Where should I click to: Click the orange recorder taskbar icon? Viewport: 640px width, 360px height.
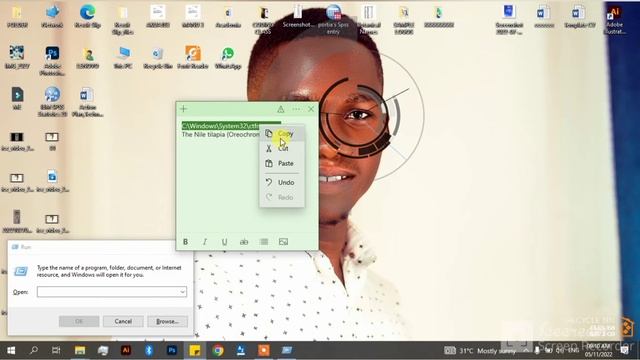[x=264, y=350]
